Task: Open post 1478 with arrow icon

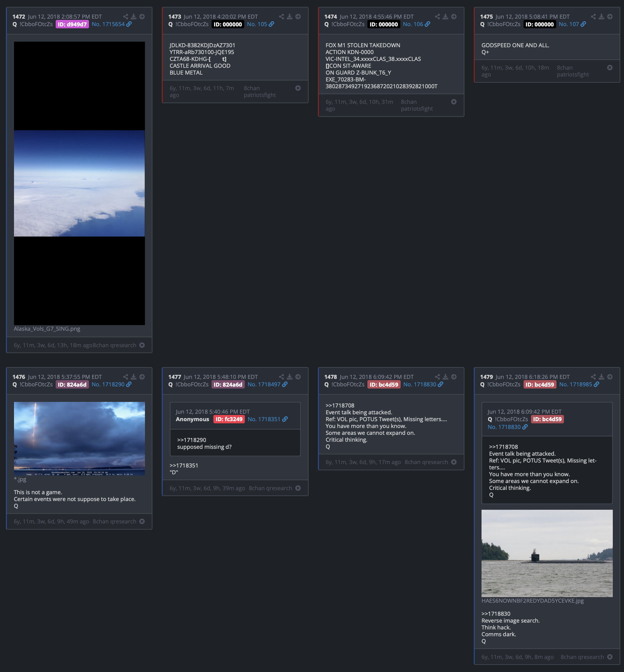Action: tap(454, 377)
